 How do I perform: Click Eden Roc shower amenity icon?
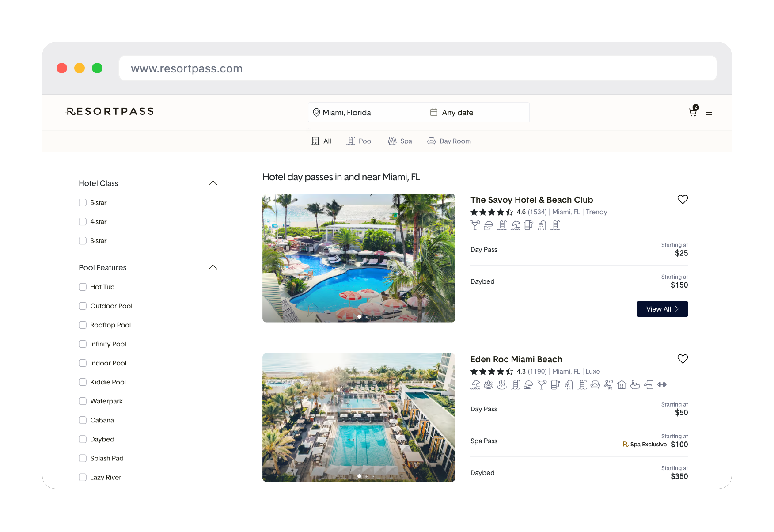pos(569,385)
